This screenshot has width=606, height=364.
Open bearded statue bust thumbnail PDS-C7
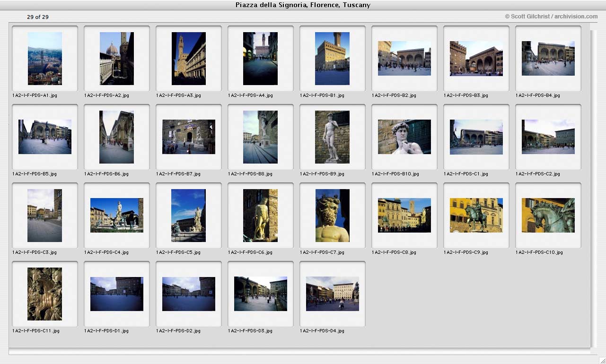(333, 216)
